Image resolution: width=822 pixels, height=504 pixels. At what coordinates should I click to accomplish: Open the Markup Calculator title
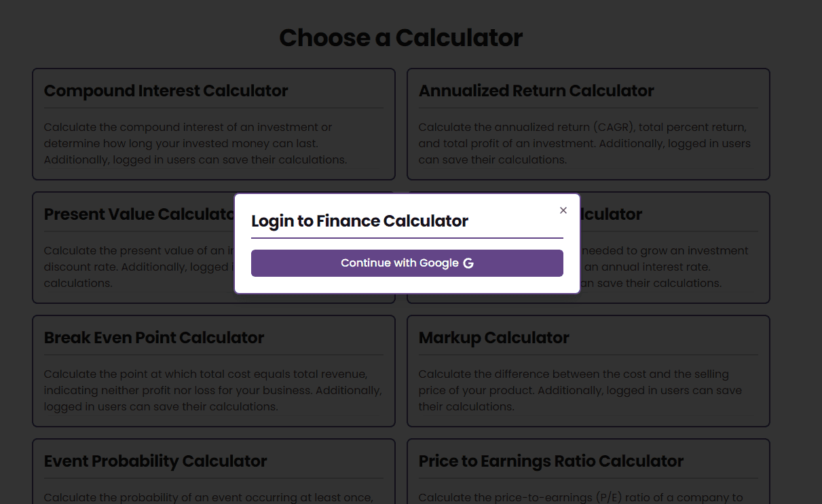(x=494, y=338)
